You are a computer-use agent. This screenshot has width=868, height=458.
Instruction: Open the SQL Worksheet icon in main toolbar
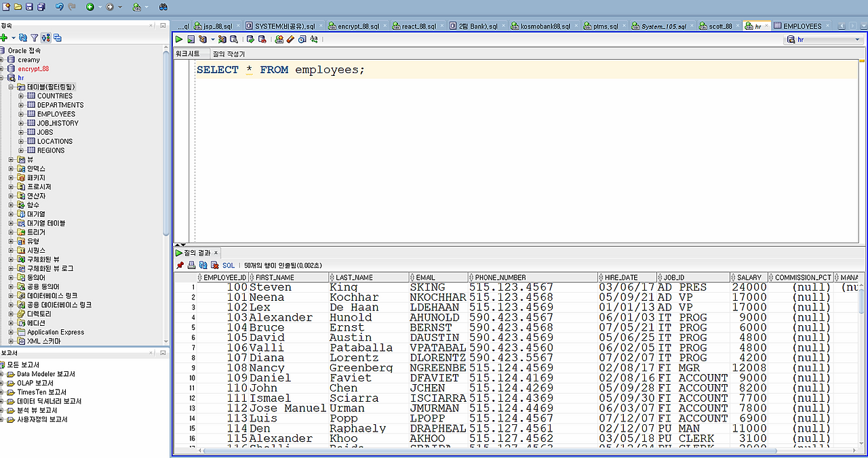tap(137, 7)
